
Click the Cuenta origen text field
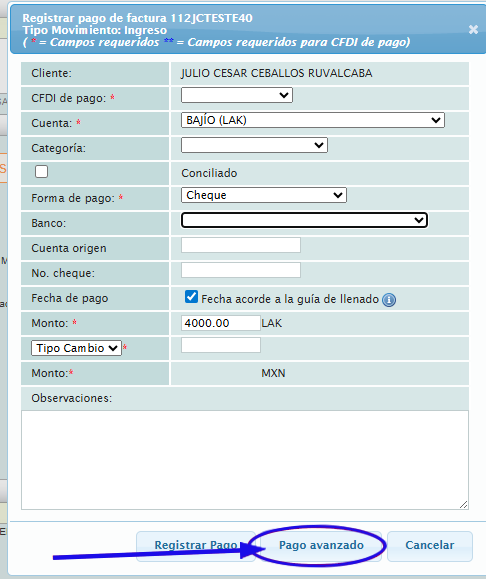click(241, 245)
